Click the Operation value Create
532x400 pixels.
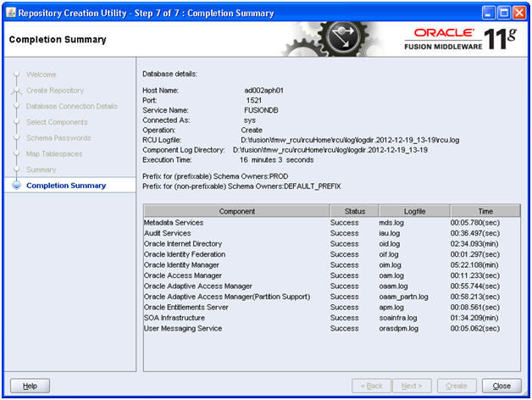tap(252, 130)
